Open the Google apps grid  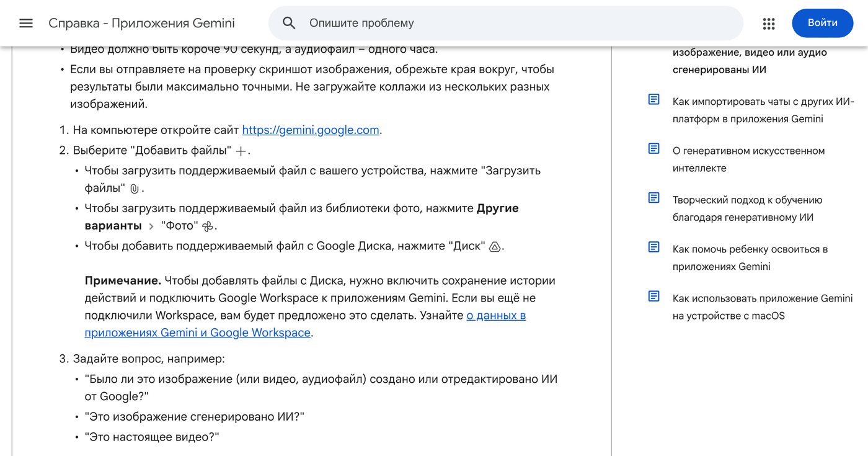coord(769,23)
